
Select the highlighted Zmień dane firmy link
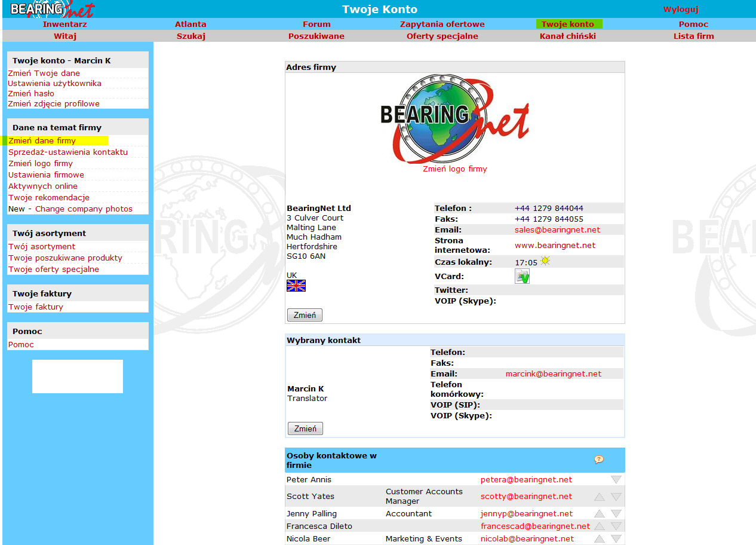42,141
